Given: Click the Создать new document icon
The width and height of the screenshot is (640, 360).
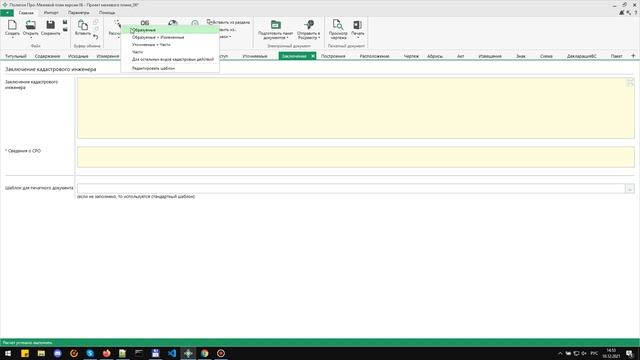Looking at the screenshot, I should click(x=12, y=25).
